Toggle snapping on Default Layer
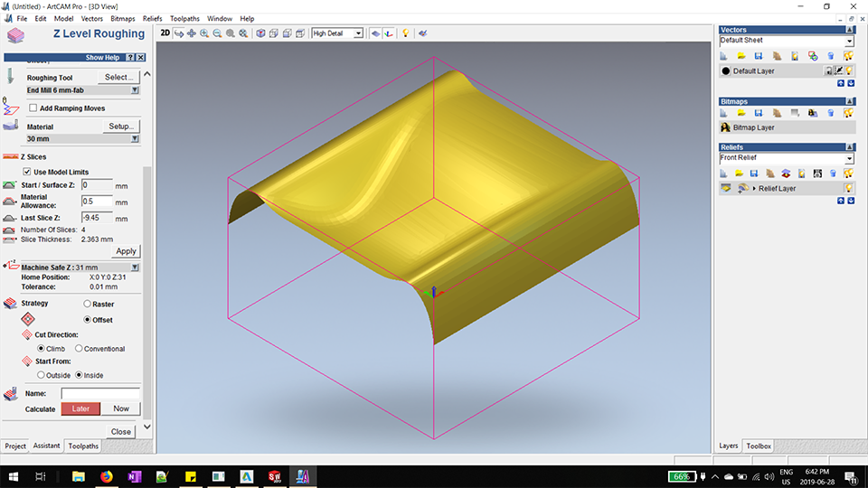 coord(839,70)
